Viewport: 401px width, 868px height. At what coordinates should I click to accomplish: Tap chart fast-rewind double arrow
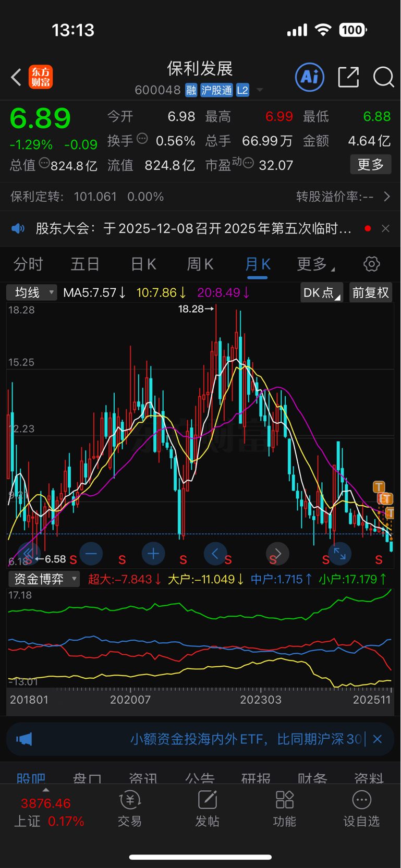(29, 553)
